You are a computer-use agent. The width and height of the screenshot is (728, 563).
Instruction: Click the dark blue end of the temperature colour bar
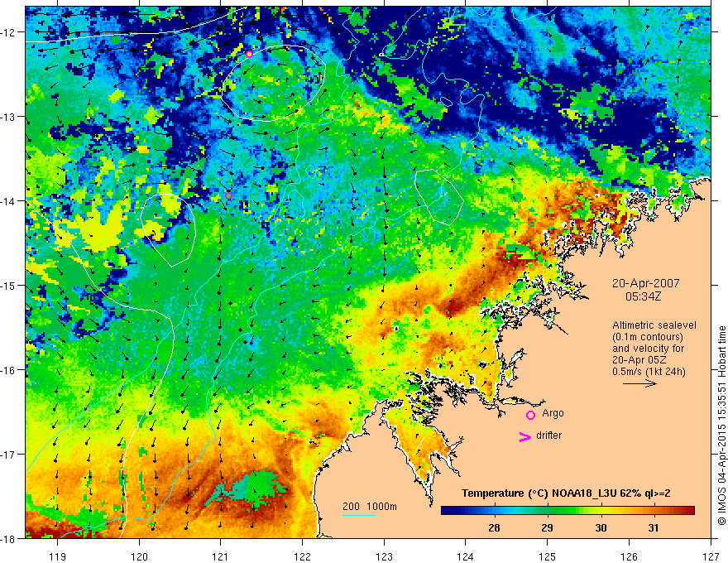click(448, 511)
